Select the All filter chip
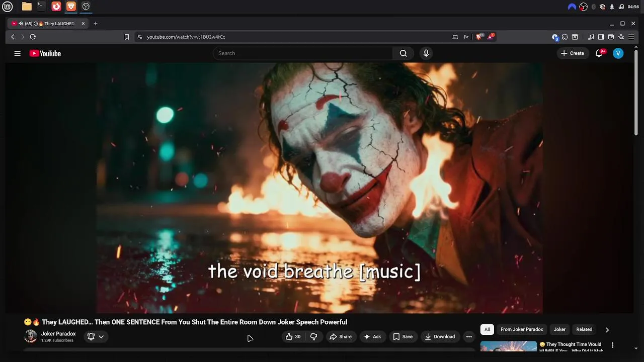 (x=487, y=329)
